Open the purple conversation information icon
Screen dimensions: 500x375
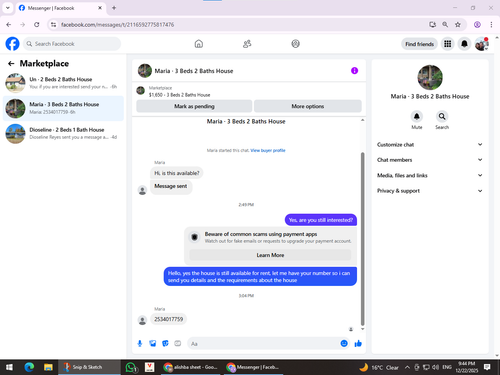pos(354,71)
